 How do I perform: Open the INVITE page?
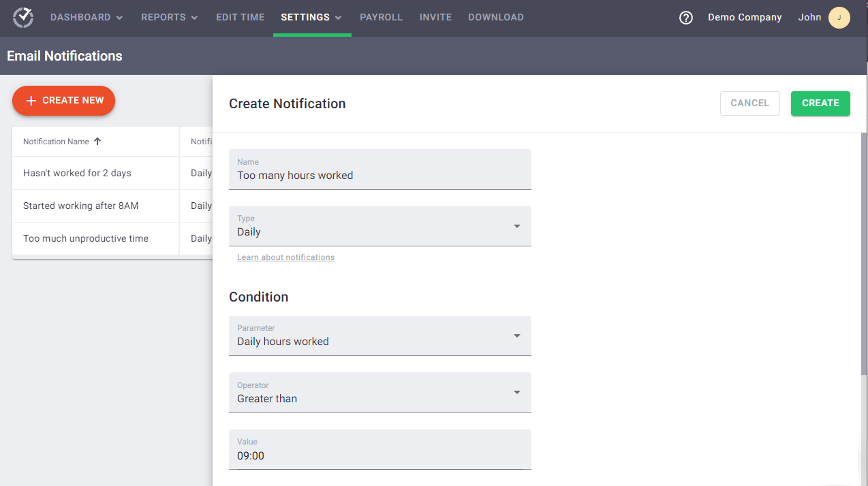pyautogui.click(x=435, y=17)
